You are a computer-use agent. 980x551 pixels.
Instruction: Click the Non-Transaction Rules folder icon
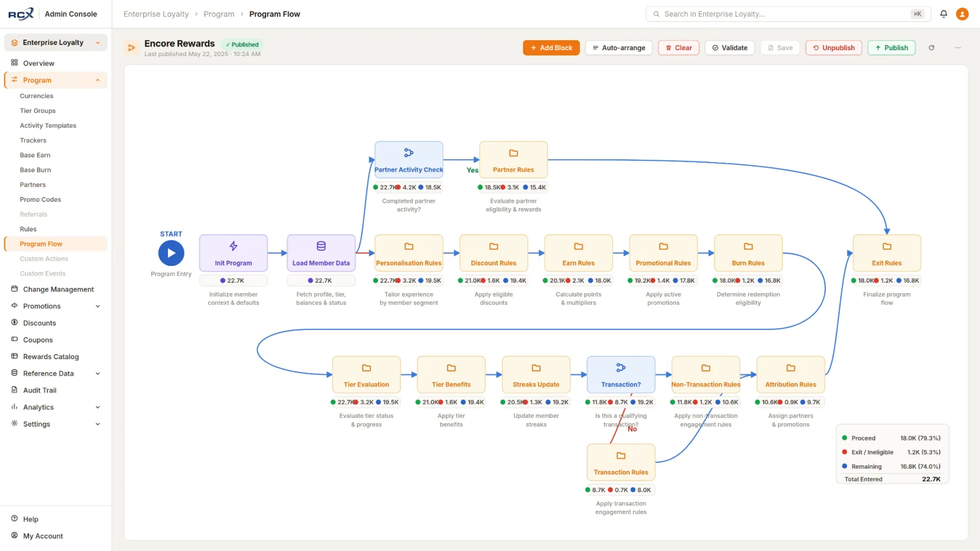[706, 368]
